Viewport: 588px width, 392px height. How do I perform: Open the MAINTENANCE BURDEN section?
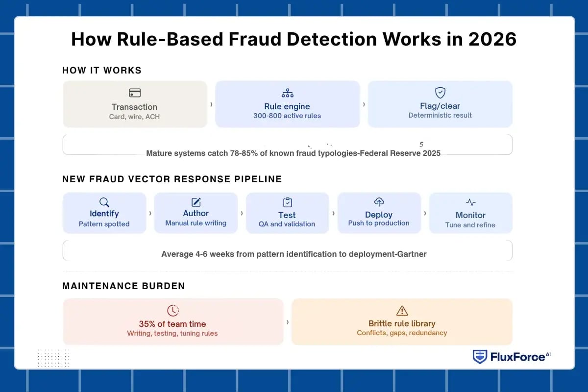pos(123,286)
